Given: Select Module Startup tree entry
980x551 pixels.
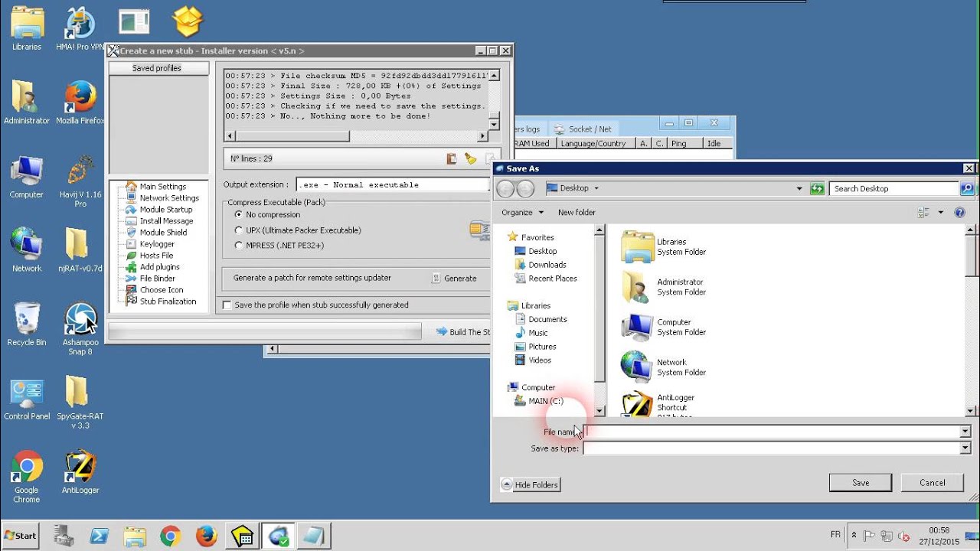Looking at the screenshot, I should (165, 210).
